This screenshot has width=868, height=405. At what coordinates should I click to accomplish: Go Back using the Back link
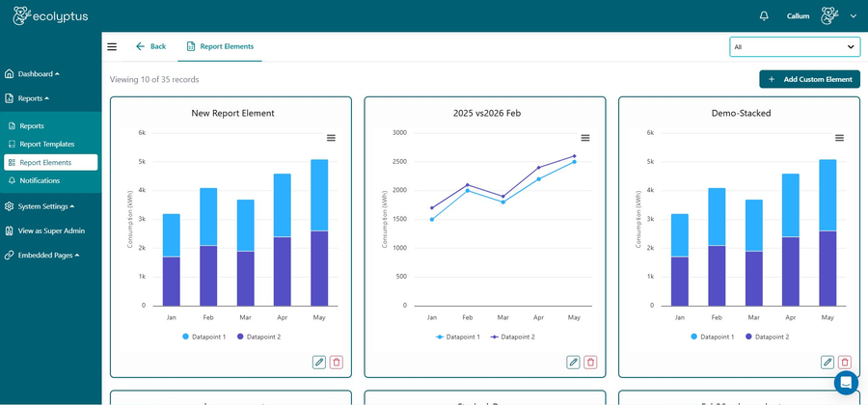click(x=150, y=46)
